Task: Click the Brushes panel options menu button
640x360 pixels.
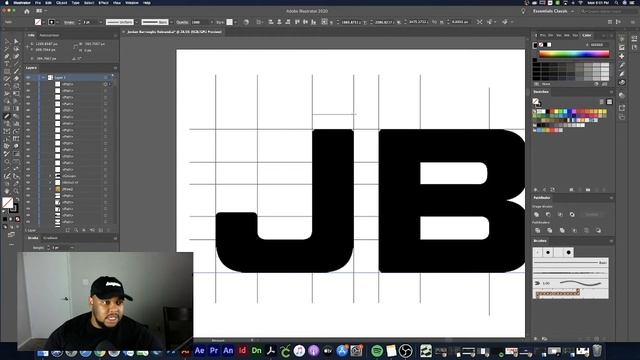Action: pos(611,241)
